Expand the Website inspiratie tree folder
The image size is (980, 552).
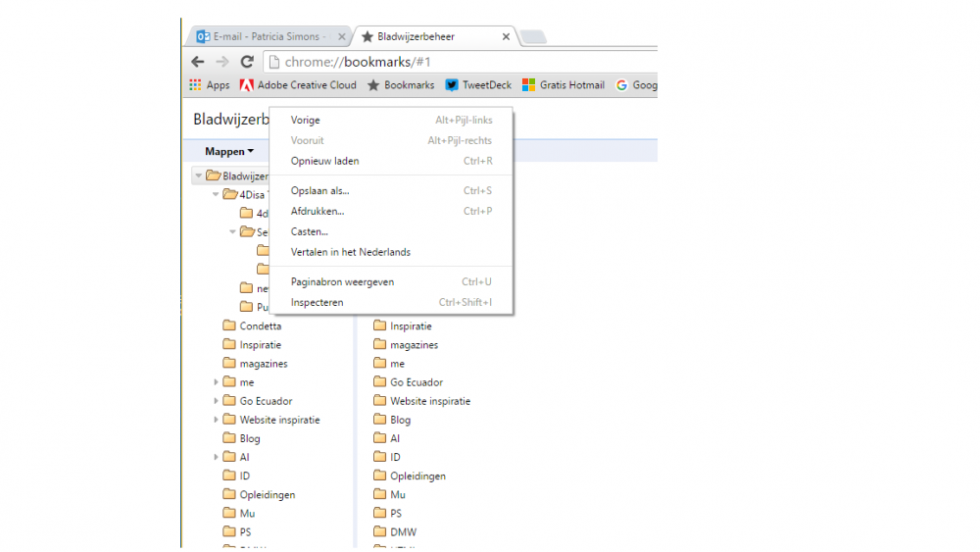tap(217, 420)
